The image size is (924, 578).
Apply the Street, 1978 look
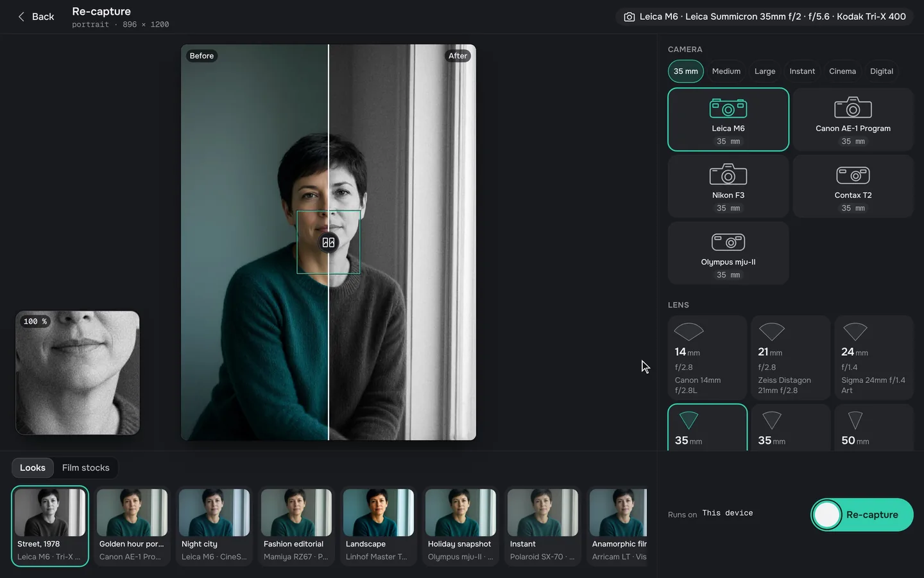(50, 527)
